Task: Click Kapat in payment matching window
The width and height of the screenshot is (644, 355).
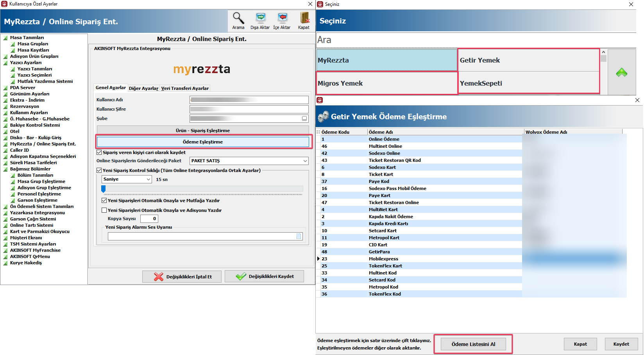Action: (580, 344)
